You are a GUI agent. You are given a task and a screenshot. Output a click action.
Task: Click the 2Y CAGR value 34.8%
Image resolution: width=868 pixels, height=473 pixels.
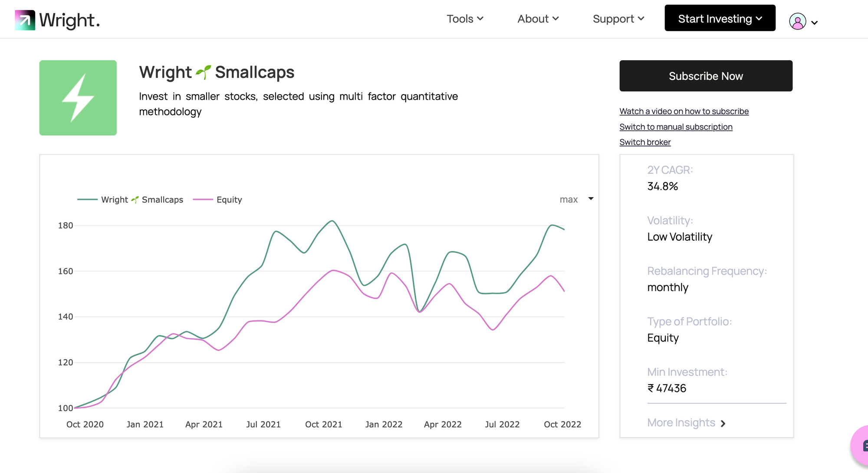(x=662, y=186)
